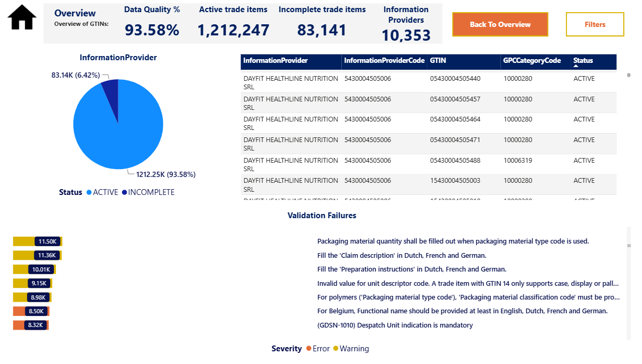Click the 11.36K validation failure bar
The height and width of the screenshot is (364, 642).
pos(38,256)
